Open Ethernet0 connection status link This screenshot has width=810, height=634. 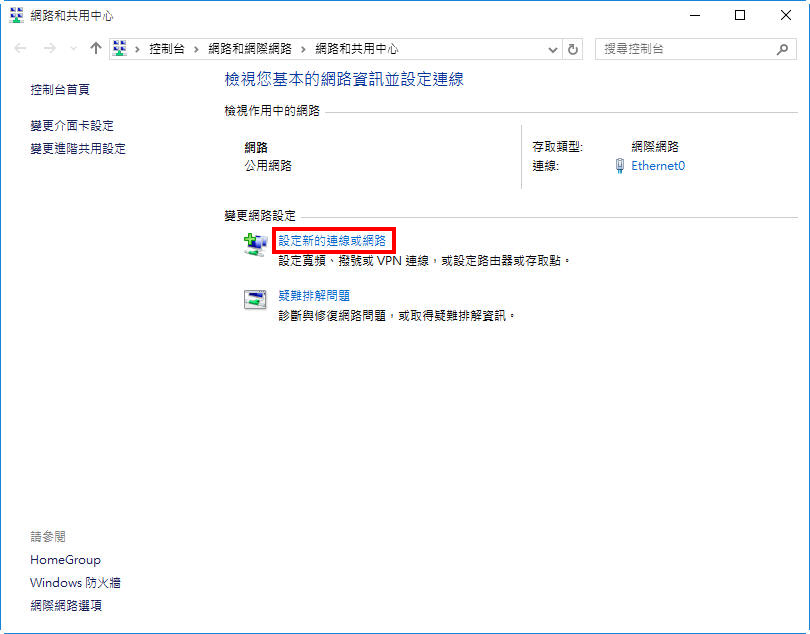[x=658, y=166]
